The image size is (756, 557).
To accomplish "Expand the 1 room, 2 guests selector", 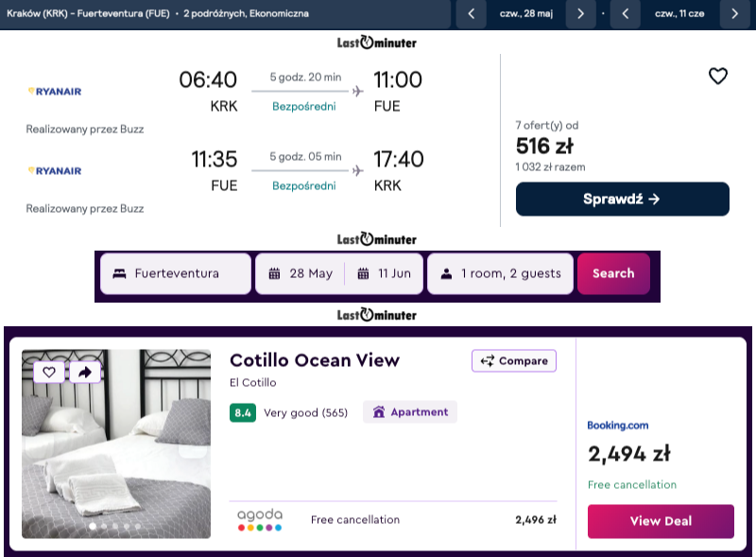I will tap(500, 273).
